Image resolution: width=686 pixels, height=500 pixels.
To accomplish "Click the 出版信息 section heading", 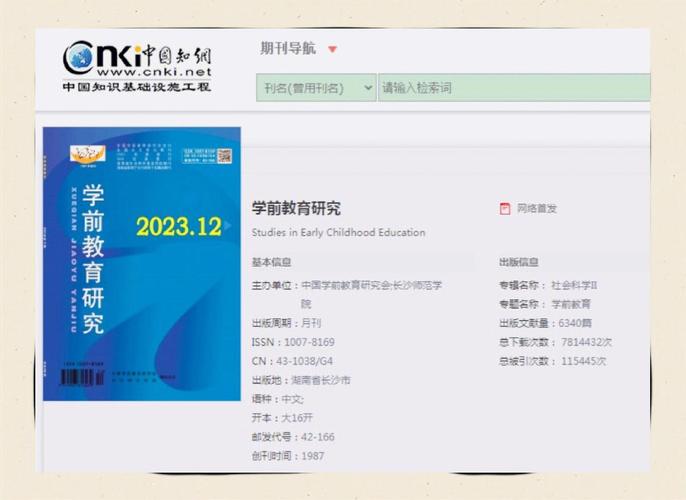I will click(519, 262).
